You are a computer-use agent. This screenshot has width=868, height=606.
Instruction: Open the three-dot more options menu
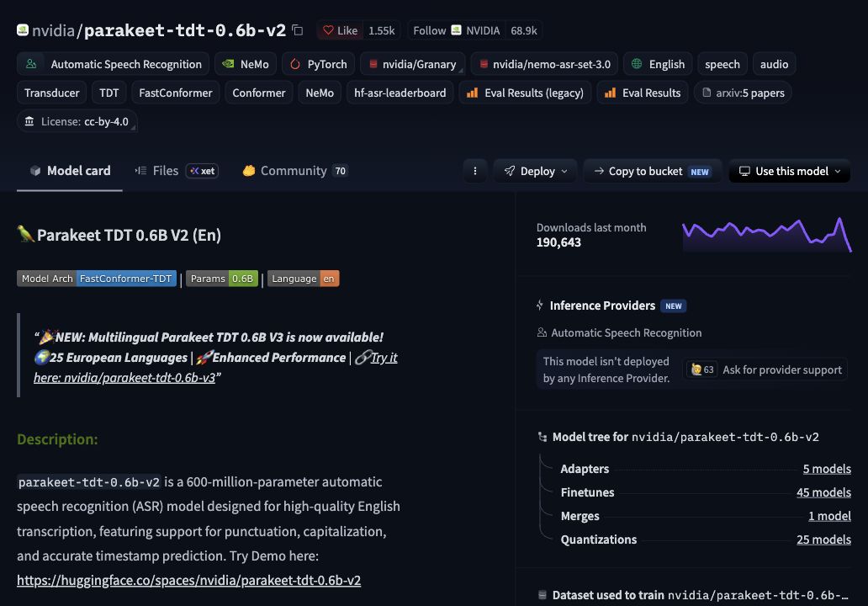click(x=475, y=171)
